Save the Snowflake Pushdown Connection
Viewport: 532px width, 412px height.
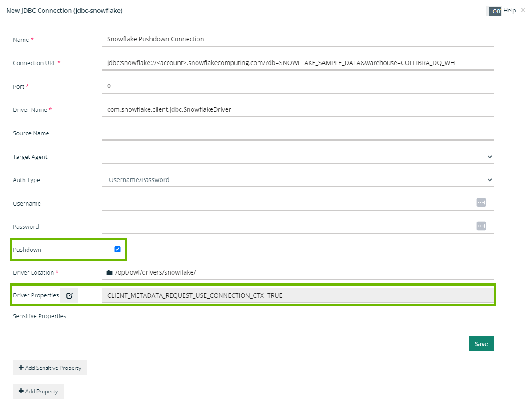[481, 343]
